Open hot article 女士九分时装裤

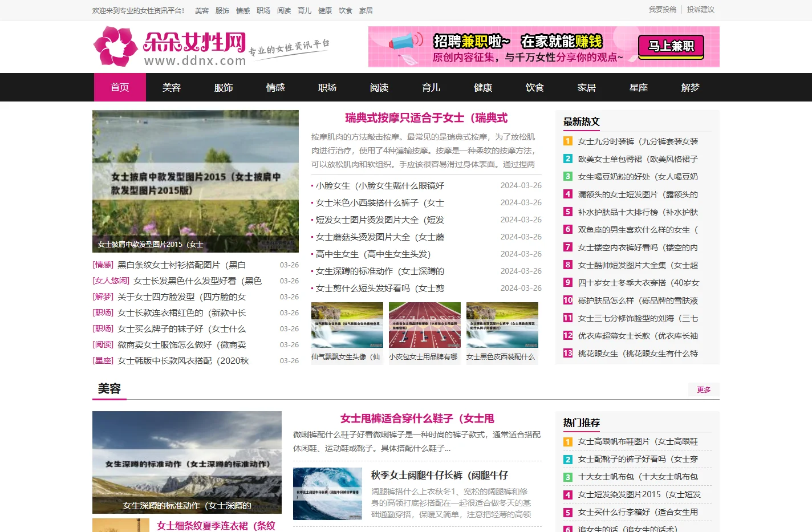[638, 141]
